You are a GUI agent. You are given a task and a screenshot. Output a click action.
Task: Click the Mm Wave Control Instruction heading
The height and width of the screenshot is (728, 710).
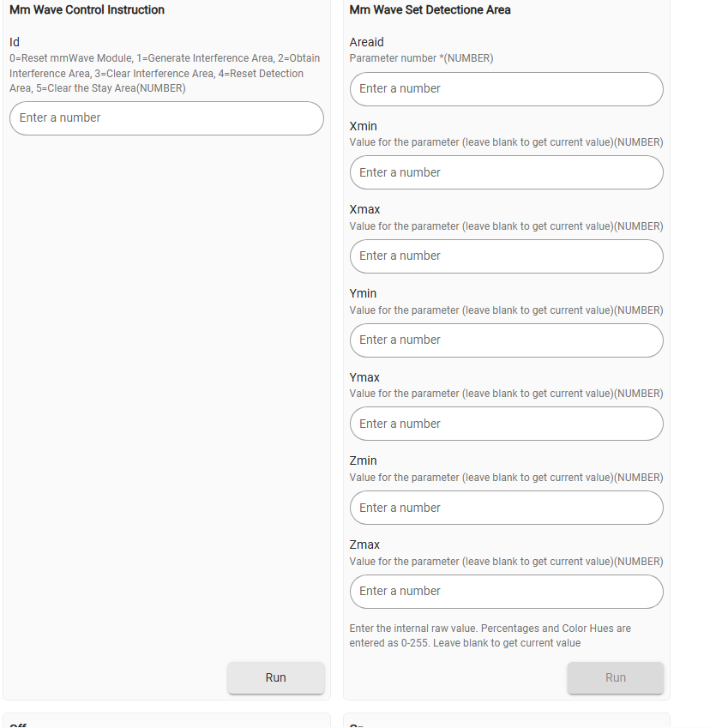pos(87,10)
